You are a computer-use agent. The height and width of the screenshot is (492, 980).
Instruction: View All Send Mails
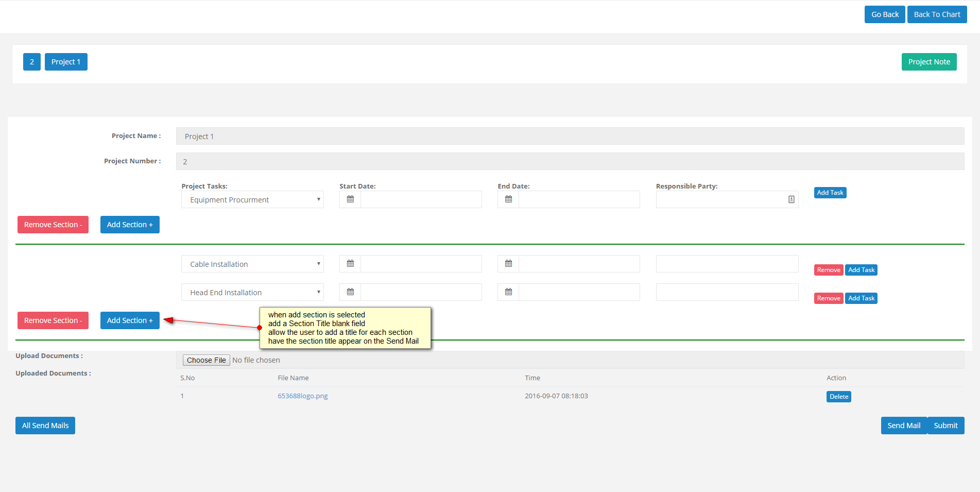pyautogui.click(x=45, y=426)
